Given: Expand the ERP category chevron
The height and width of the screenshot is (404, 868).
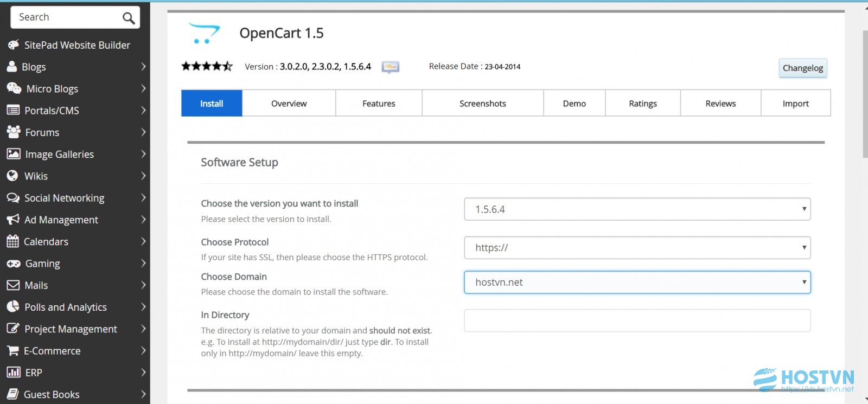Looking at the screenshot, I should pos(143,373).
